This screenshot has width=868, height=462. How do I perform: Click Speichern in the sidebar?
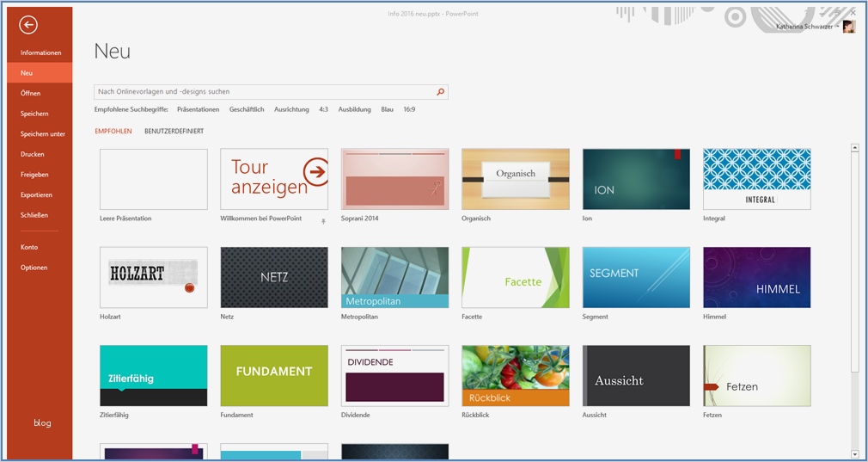40,114
